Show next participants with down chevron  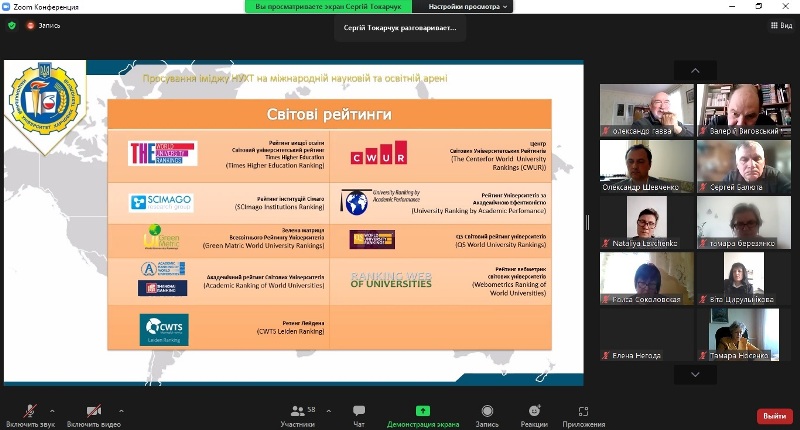pyautogui.click(x=695, y=374)
